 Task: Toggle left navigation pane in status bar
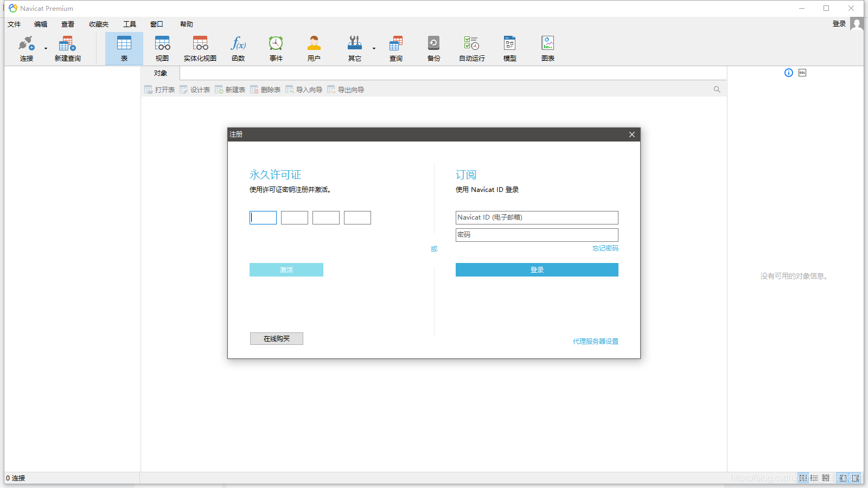843,478
